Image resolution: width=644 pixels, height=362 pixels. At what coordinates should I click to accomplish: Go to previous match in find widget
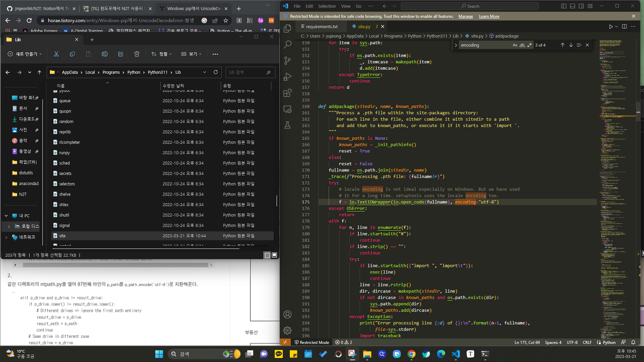562,45
